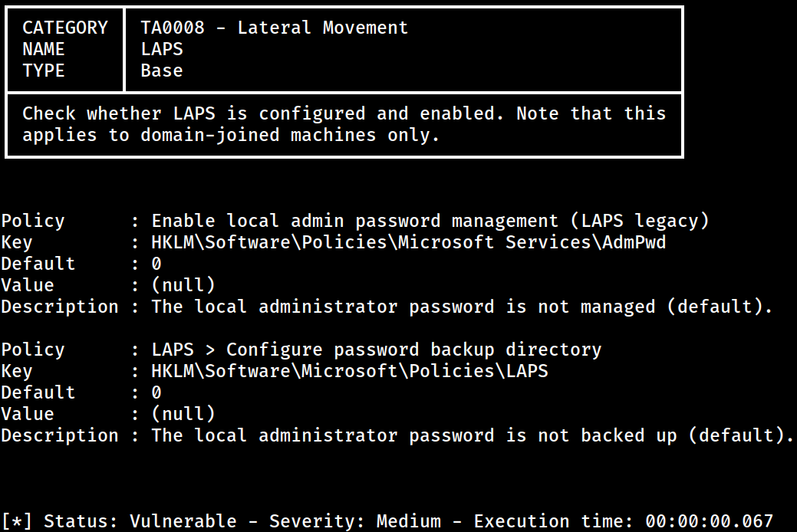
Task: Click the second (null) Value entry
Action: point(183,414)
